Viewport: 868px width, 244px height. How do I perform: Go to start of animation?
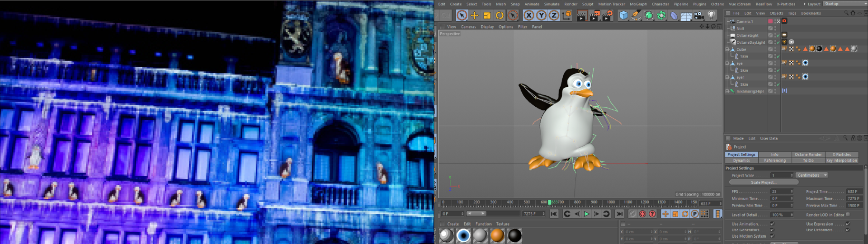(x=554, y=214)
